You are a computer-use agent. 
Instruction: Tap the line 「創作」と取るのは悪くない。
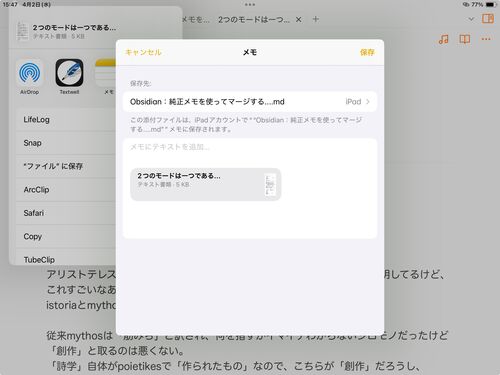pos(116,351)
